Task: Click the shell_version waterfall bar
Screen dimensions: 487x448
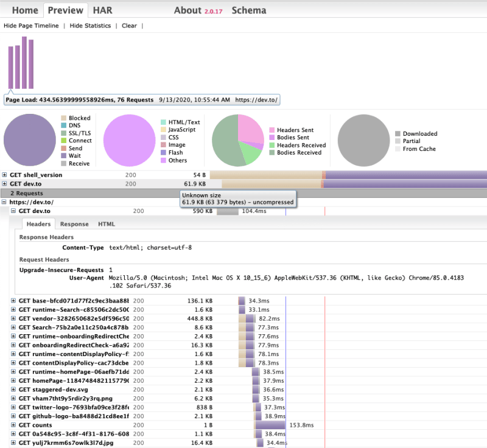Action: tap(348, 175)
